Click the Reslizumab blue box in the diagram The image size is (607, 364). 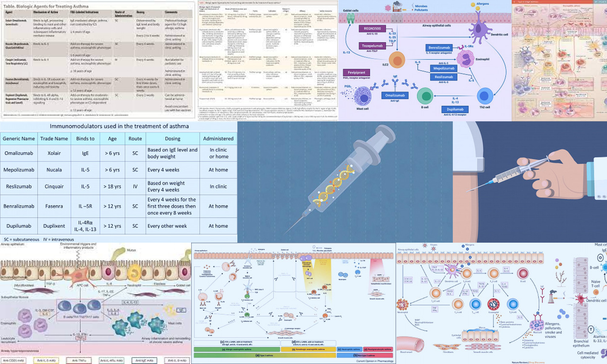coord(444,77)
